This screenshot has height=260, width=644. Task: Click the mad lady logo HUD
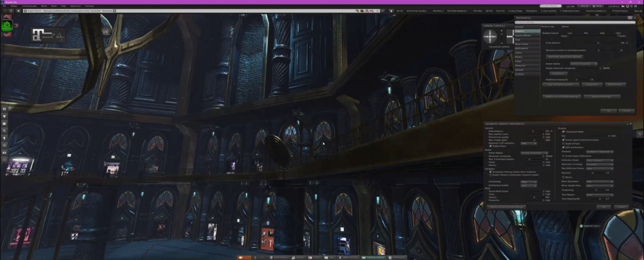coord(48,35)
